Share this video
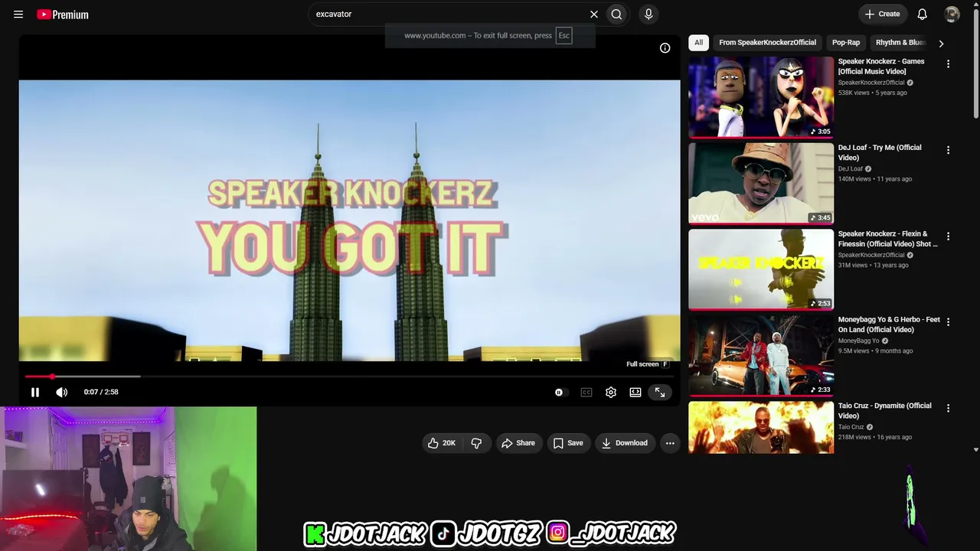Screen dimensions: 980x551 click(x=518, y=443)
